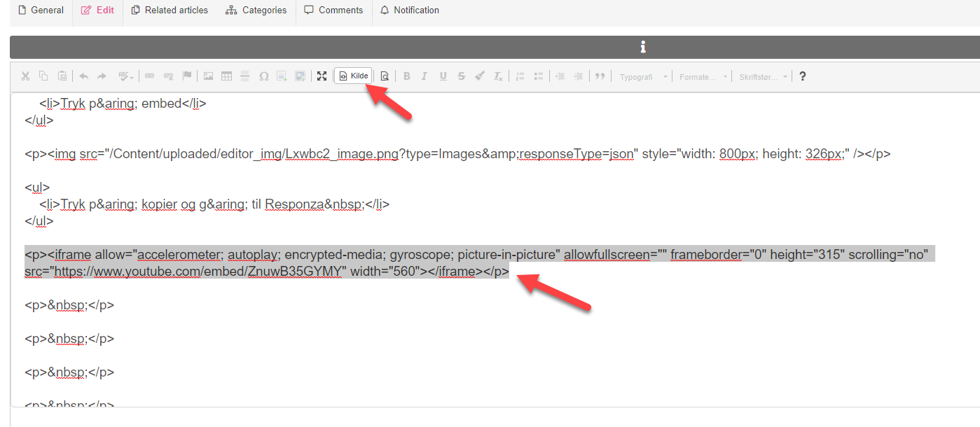Viewport: 980px width, 427px height.
Task: Switch to the General tab
Action: 41,10
